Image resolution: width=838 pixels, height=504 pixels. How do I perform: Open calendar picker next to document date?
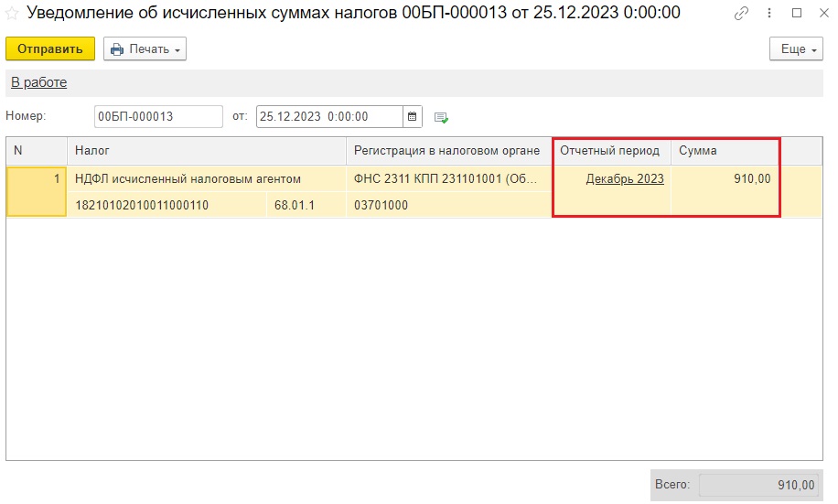point(412,116)
